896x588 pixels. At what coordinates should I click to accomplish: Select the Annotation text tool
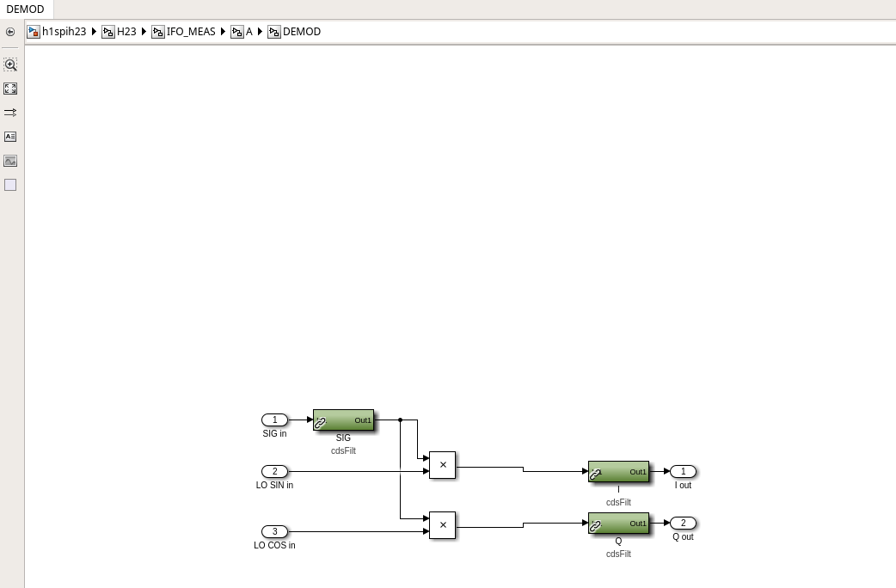click(10, 137)
